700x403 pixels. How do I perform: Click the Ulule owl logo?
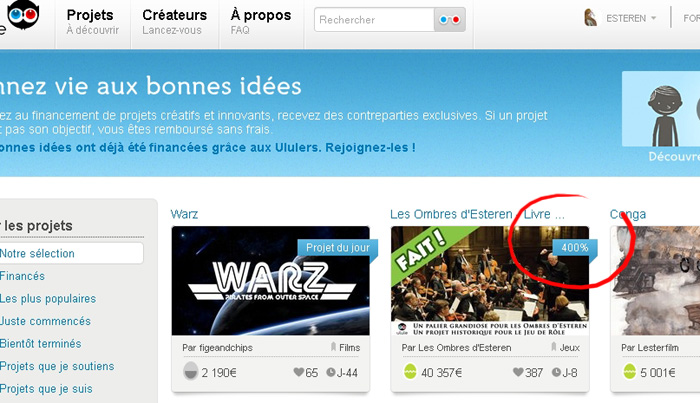pos(23,14)
